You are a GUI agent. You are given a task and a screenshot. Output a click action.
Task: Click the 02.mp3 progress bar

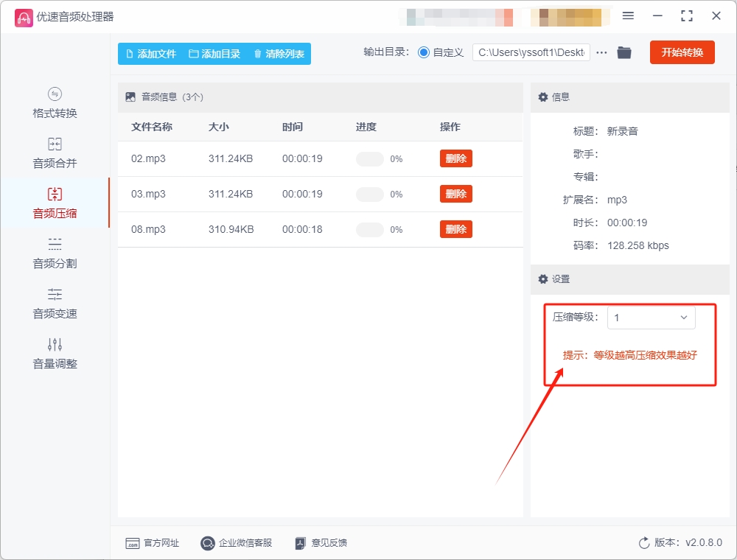[x=370, y=159]
